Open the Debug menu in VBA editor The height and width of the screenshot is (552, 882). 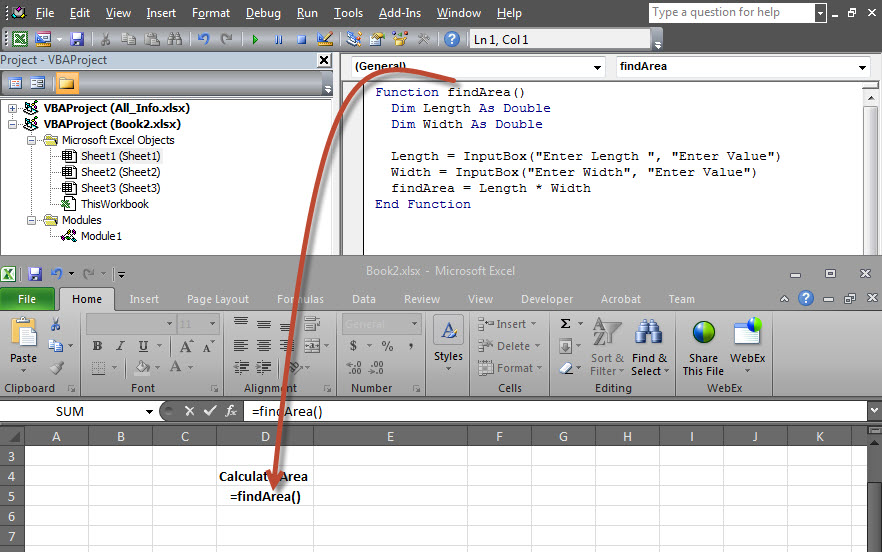pos(263,13)
